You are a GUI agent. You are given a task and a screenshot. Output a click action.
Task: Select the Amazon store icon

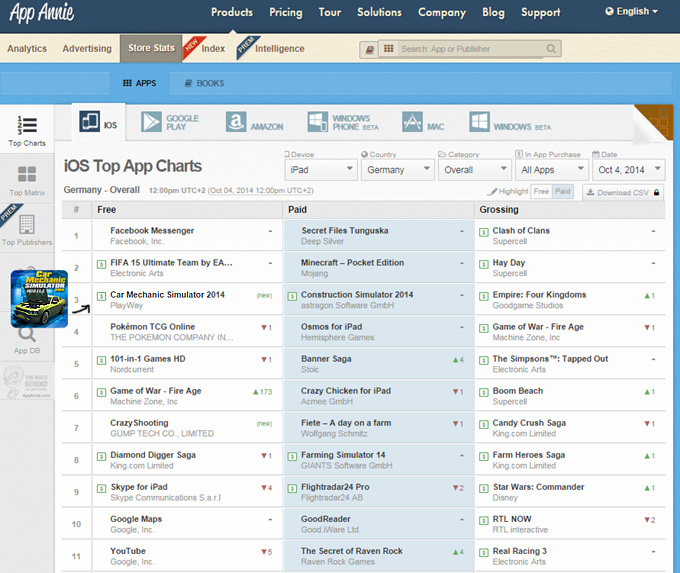point(236,122)
